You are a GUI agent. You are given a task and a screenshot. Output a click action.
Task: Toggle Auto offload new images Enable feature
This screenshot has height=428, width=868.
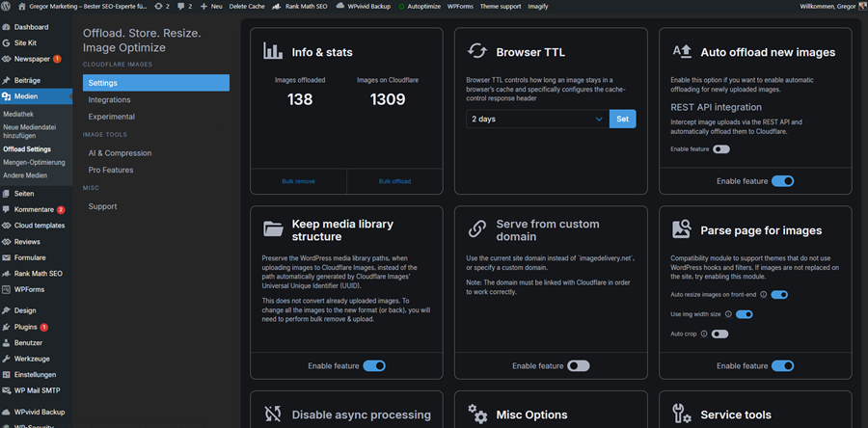click(783, 181)
